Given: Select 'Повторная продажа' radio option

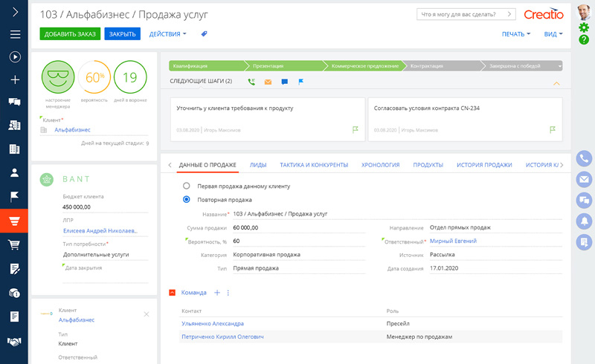Looking at the screenshot, I should 187,199.
